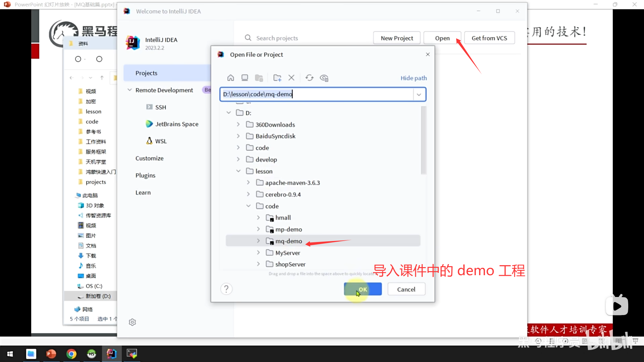Collapse the Remote Development section

tap(129, 90)
